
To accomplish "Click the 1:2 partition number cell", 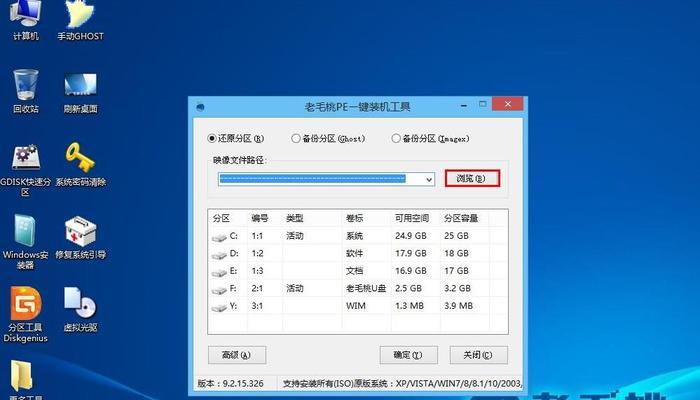I will click(257, 253).
